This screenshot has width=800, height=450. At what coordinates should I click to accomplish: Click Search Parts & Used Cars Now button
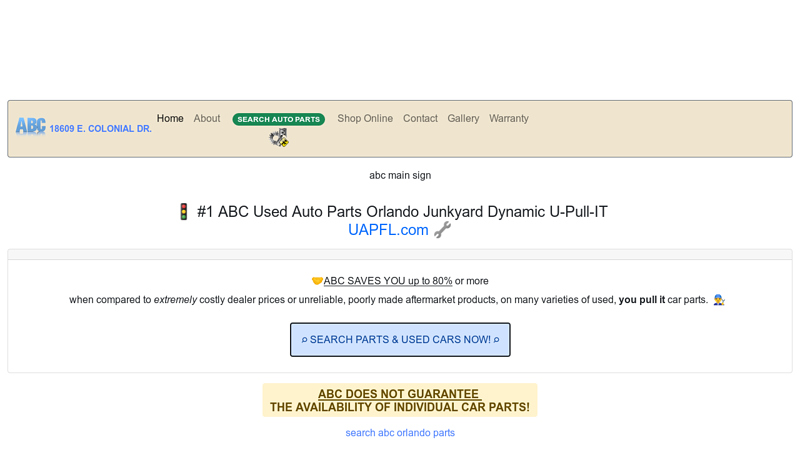(x=400, y=340)
